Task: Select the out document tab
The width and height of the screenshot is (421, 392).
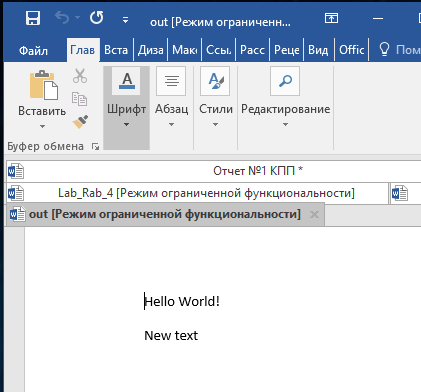Action: point(165,214)
